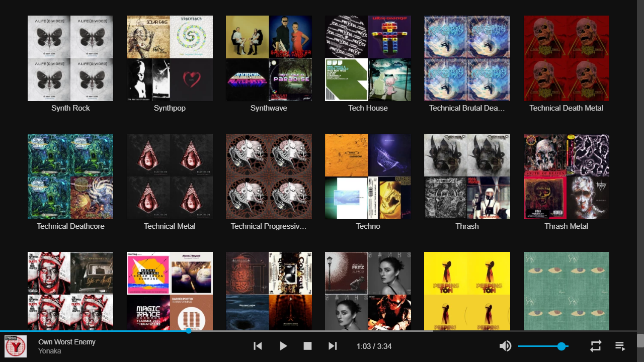Click the Technical Deathcore label
This screenshot has height=362, width=644.
(70, 226)
